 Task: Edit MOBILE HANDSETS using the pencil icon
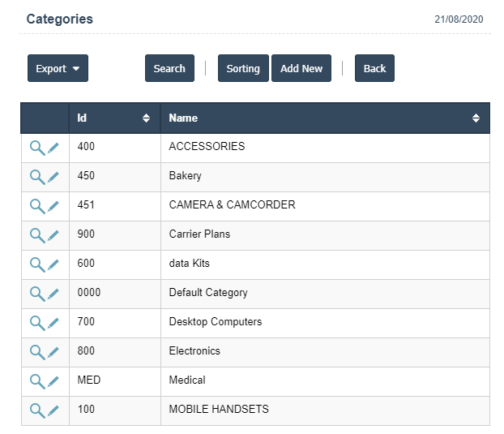pos(53,410)
